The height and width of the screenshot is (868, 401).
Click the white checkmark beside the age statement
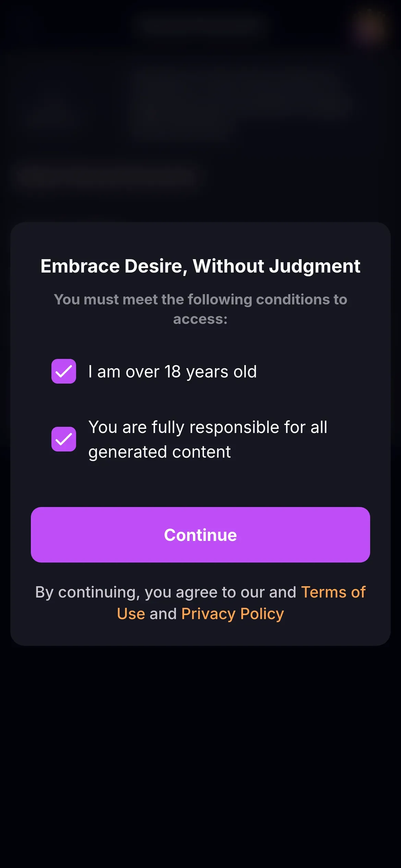click(64, 371)
